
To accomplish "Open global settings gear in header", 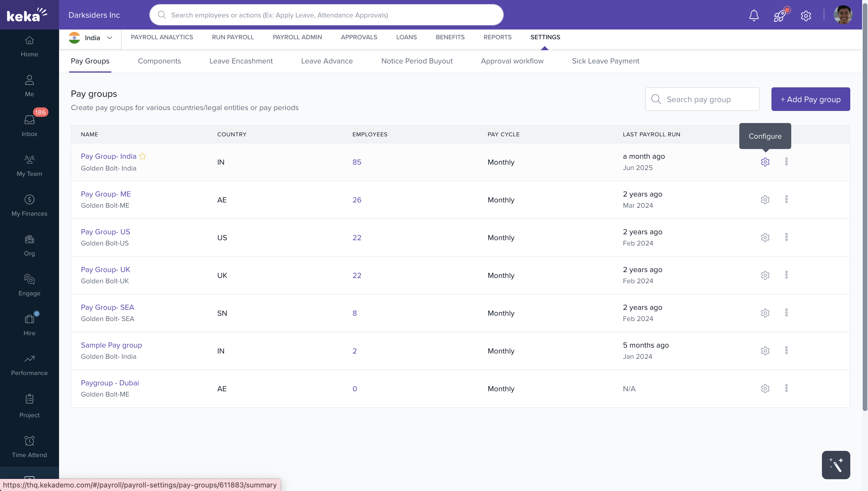I will (806, 16).
